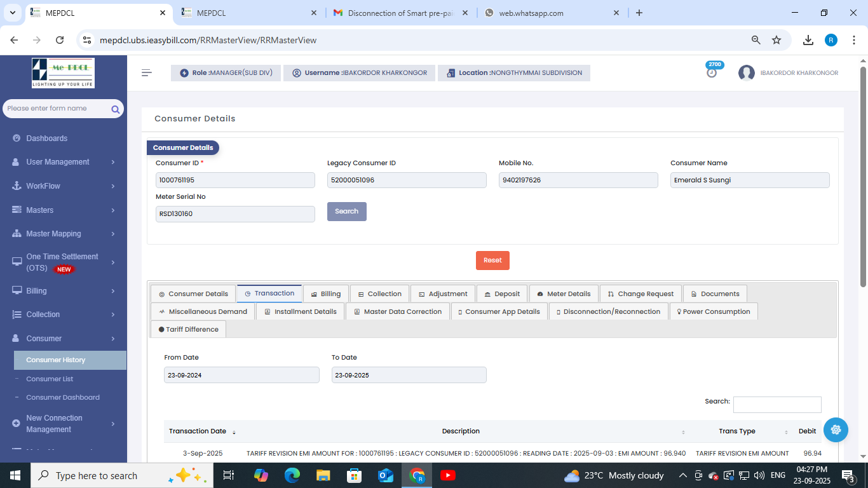Open the Tariff Difference tab
The image size is (868, 488).
pos(188,329)
